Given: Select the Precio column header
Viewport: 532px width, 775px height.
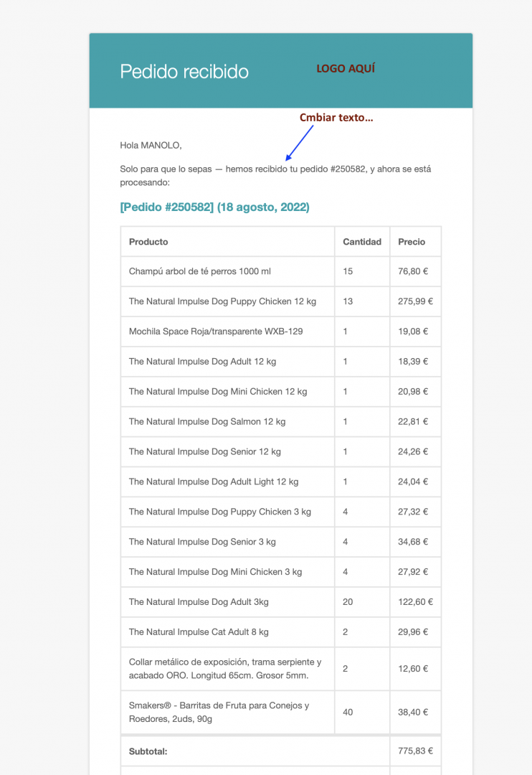Looking at the screenshot, I should click(x=412, y=242).
